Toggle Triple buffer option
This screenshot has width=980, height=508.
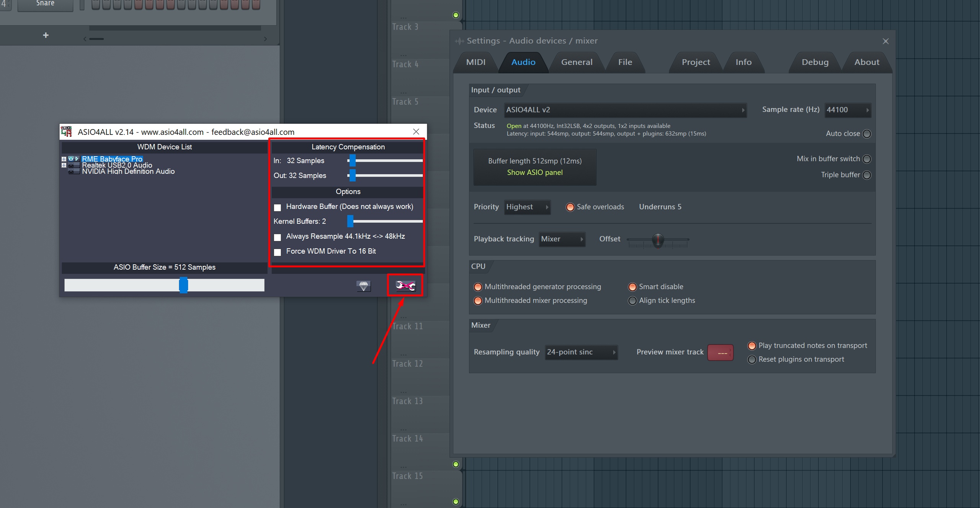[867, 175]
